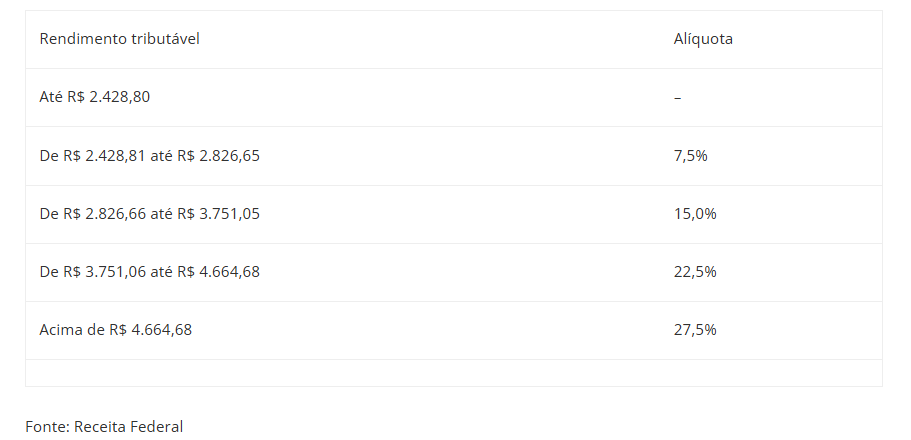911x440 pixels.
Task: Select the Até R$ 2.428,80 cell
Action: (x=95, y=97)
